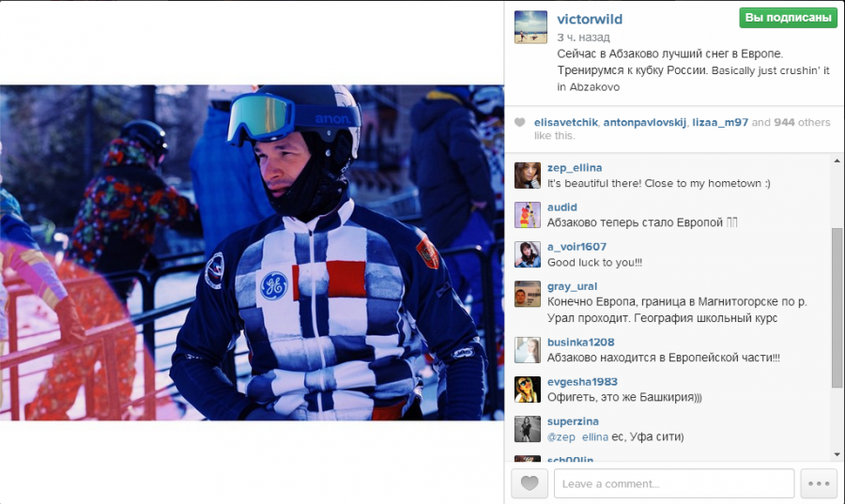Click audid's avatar thumbnail

point(528,215)
